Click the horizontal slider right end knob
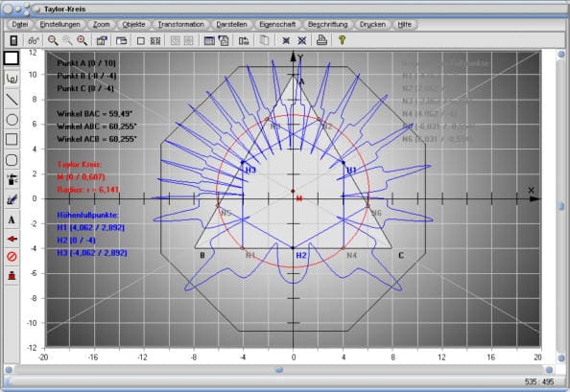Viewport: 570px width, 392px height. (x=549, y=370)
